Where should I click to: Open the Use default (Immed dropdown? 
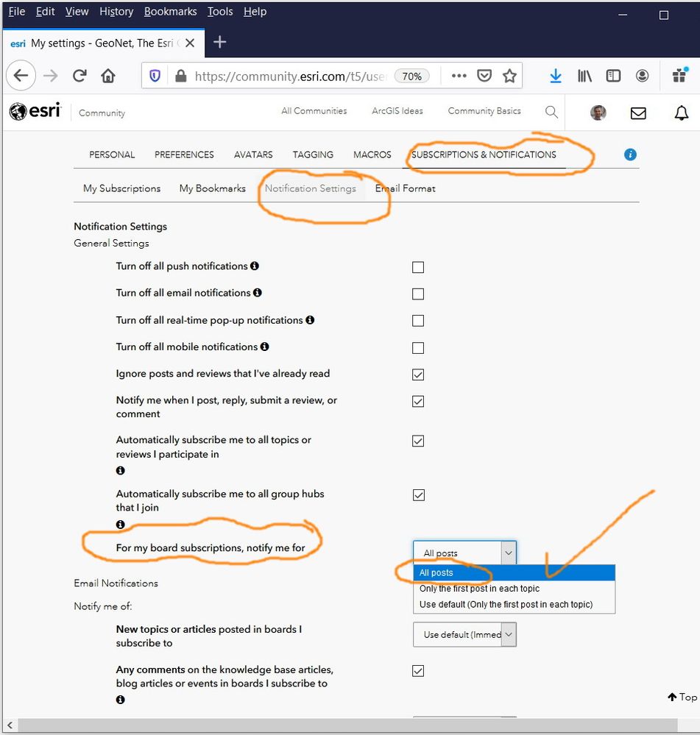464,634
